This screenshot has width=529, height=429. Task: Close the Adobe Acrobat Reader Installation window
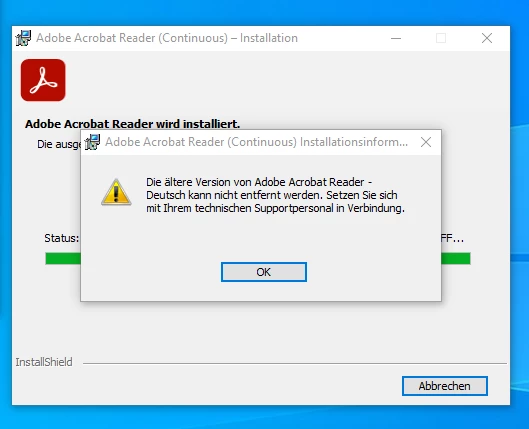(x=486, y=38)
